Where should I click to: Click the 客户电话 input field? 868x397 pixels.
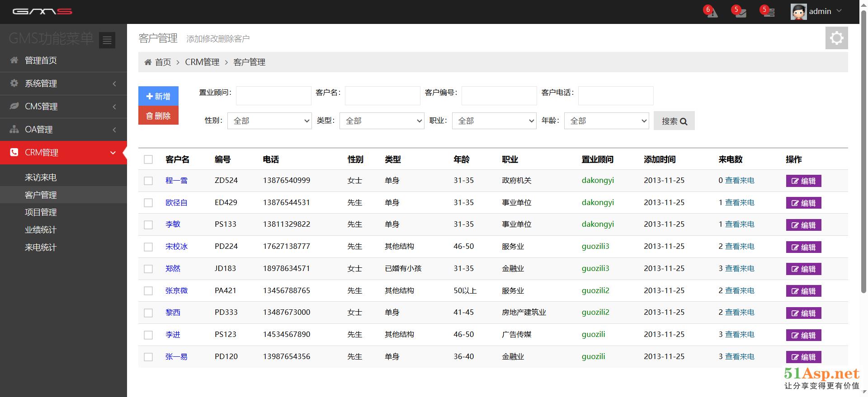(615, 96)
